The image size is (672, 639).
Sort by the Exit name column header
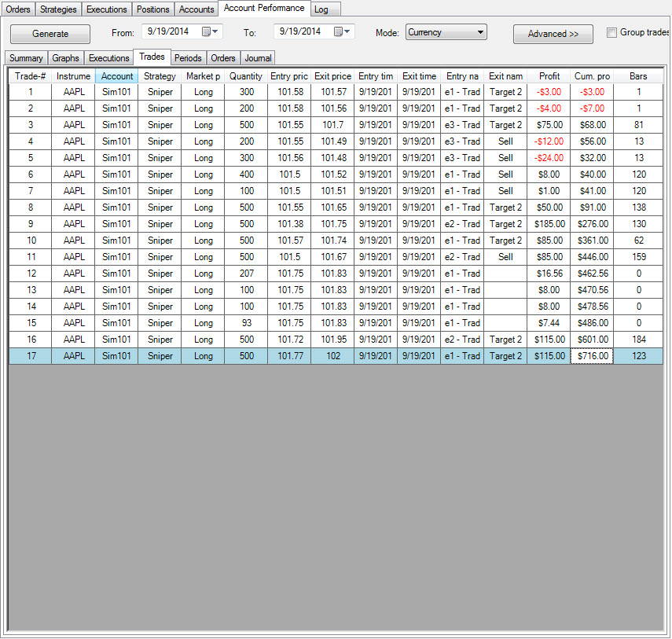[505, 76]
